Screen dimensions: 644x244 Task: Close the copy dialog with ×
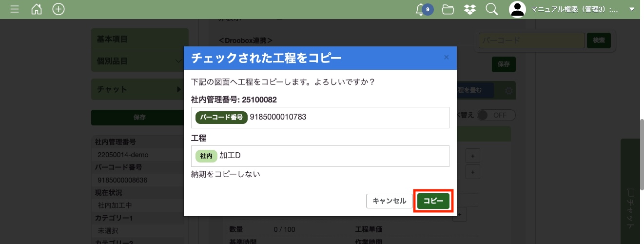[446, 57]
